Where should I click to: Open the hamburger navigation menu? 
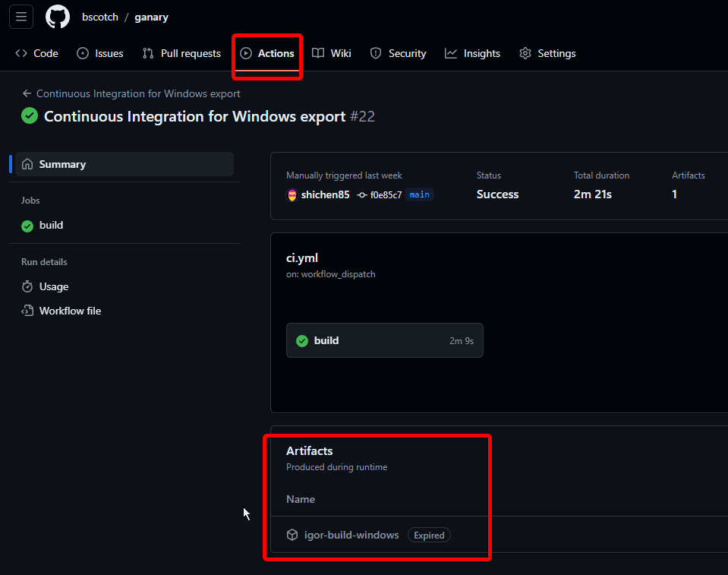tap(21, 17)
